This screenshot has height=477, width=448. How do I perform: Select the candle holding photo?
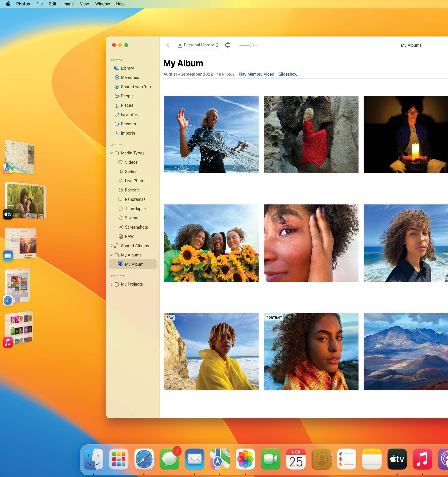(406, 134)
